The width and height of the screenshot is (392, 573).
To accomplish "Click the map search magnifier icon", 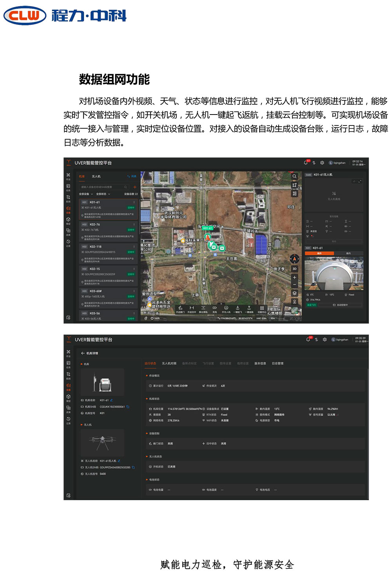I will 294,176.
